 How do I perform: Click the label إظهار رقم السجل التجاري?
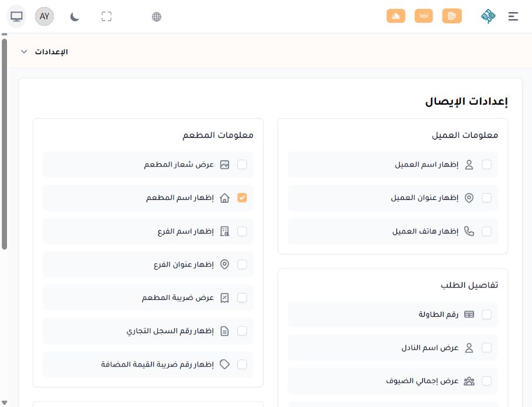[x=170, y=331]
